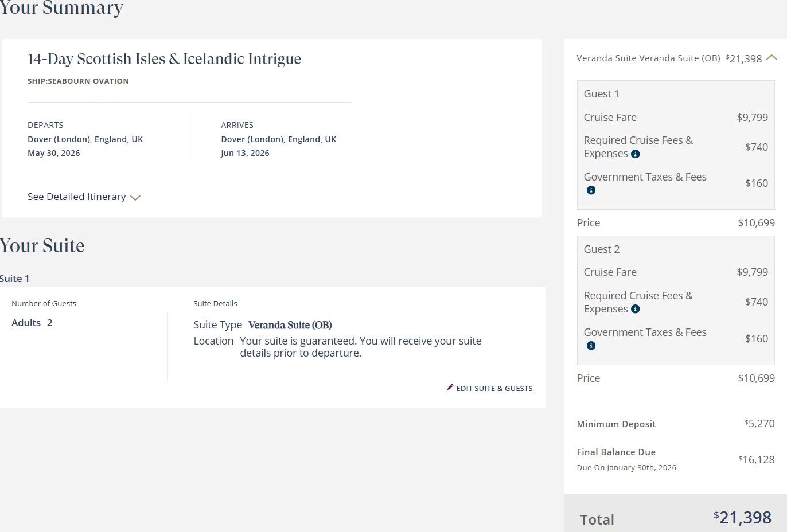787x532 pixels.
Task: Click the Final Balance Due $16,128 amount
Action: tap(757, 460)
